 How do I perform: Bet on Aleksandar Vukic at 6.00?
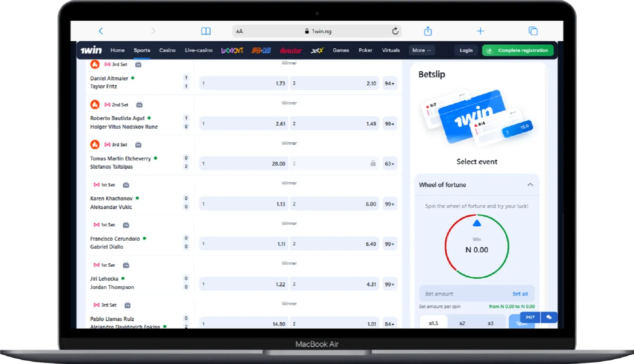click(x=335, y=204)
